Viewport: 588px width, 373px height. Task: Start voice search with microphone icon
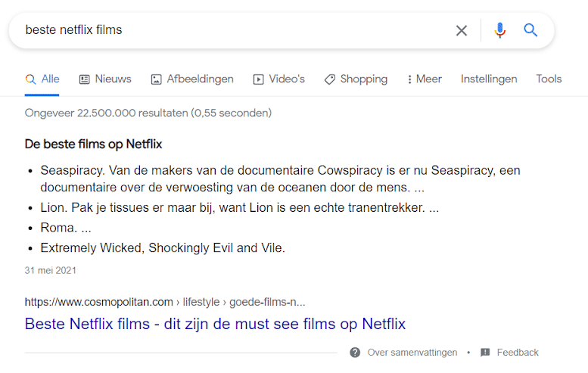(500, 30)
